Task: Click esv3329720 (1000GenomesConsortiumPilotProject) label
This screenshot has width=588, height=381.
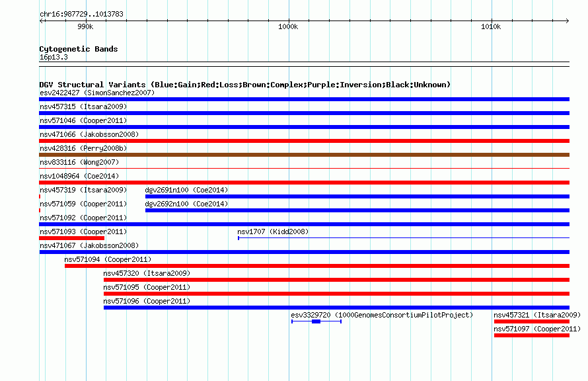Action: click(382, 315)
